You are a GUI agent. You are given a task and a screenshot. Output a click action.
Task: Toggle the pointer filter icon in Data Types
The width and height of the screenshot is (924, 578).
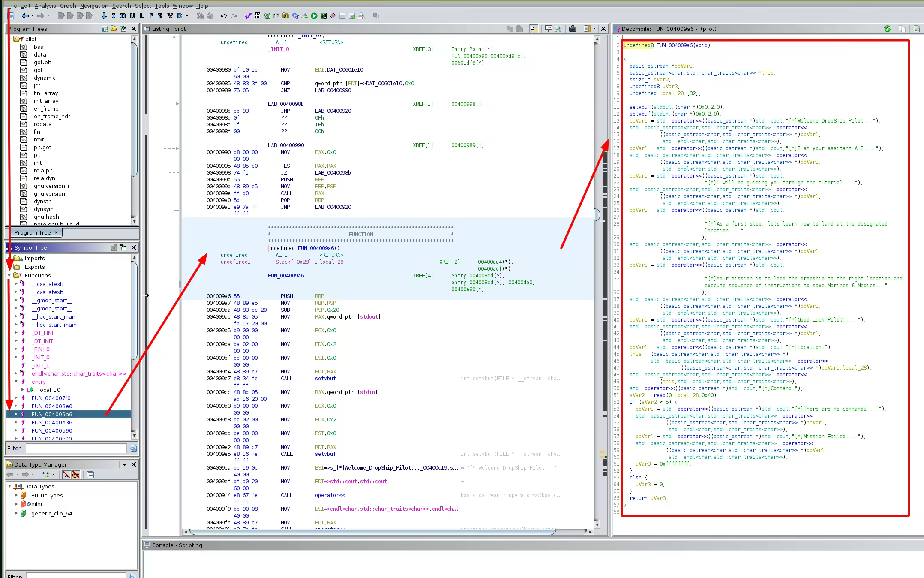[x=76, y=475]
